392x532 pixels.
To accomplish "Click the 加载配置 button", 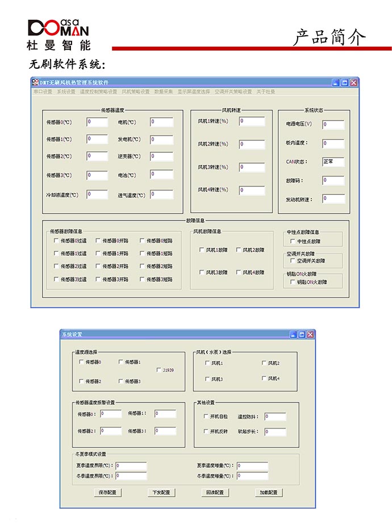I will coord(269,492).
